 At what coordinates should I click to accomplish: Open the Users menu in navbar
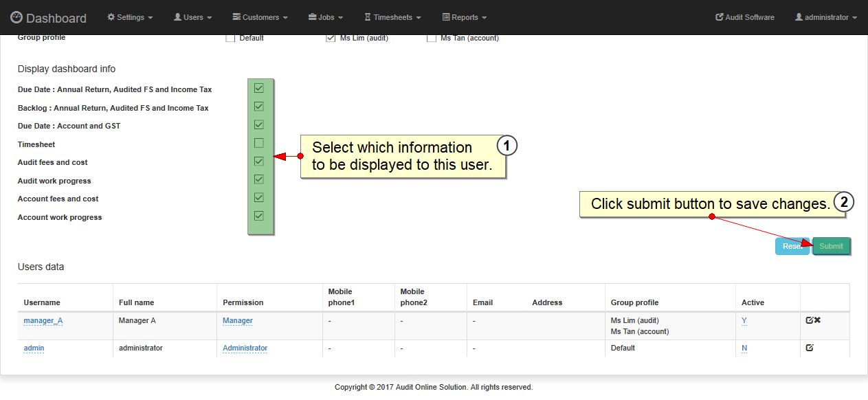click(192, 17)
